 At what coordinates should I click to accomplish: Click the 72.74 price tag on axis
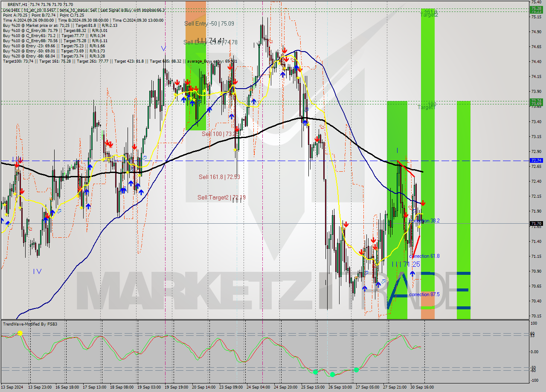coord(536,160)
